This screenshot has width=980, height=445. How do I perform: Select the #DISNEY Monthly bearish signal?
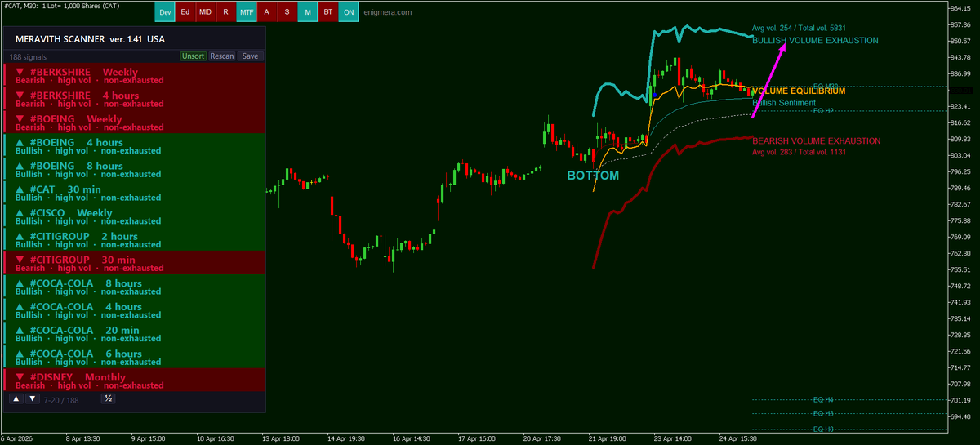pyautogui.click(x=135, y=380)
